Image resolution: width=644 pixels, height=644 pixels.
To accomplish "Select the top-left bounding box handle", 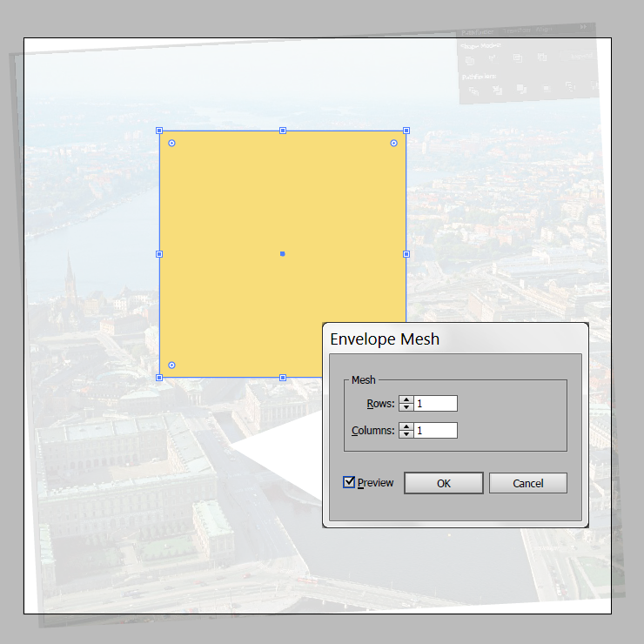I will coord(159,131).
